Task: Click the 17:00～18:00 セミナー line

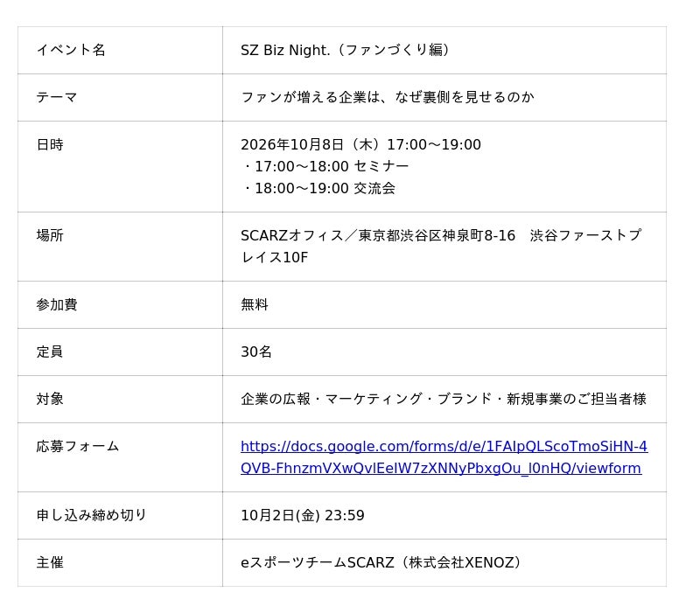Action: tap(325, 166)
